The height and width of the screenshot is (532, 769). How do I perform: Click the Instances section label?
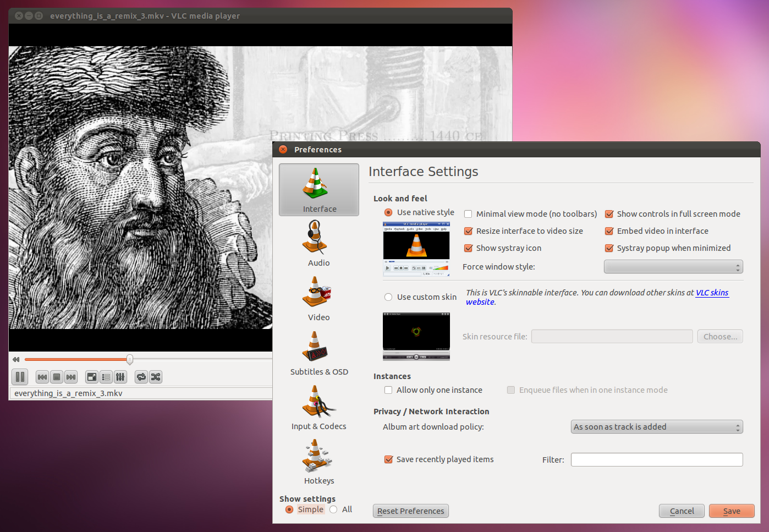click(x=392, y=376)
